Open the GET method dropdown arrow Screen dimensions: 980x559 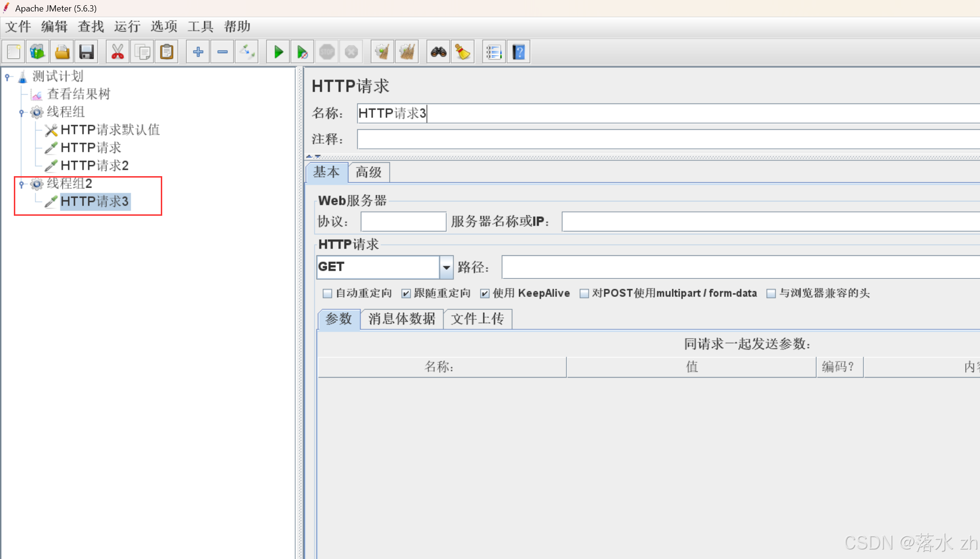[x=446, y=267]
